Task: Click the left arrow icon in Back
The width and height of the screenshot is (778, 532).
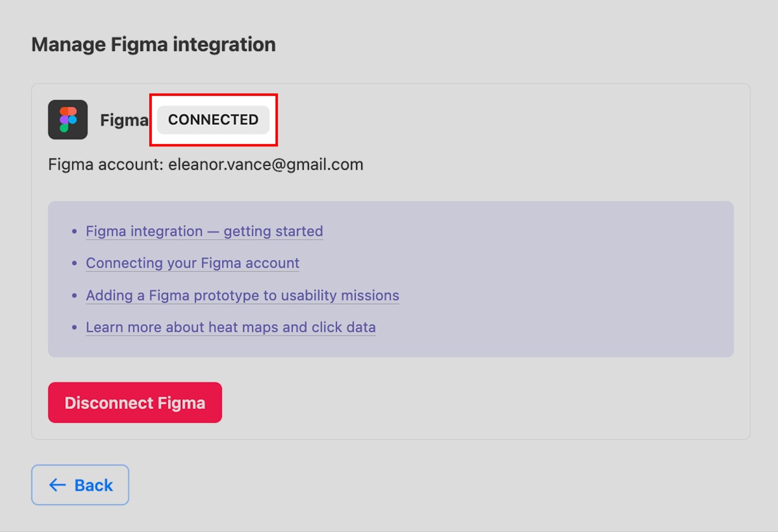Action: click(57, 485)
